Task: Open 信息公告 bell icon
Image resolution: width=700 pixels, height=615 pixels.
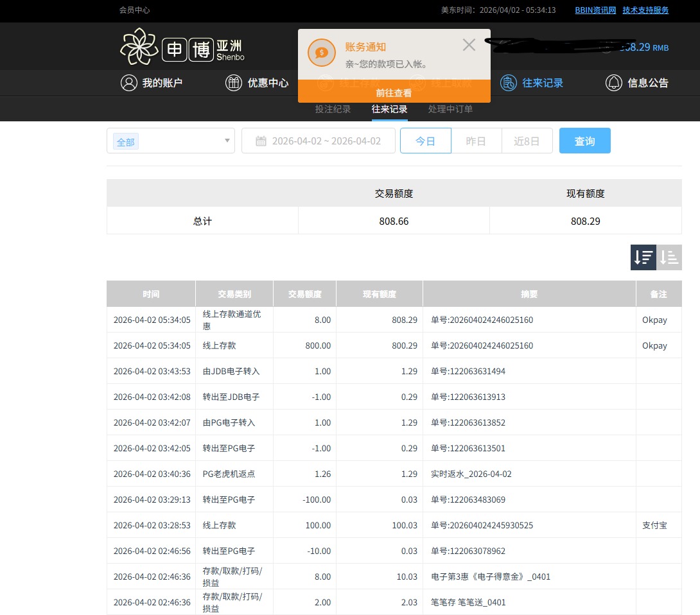Action: [x=614, y=83]
